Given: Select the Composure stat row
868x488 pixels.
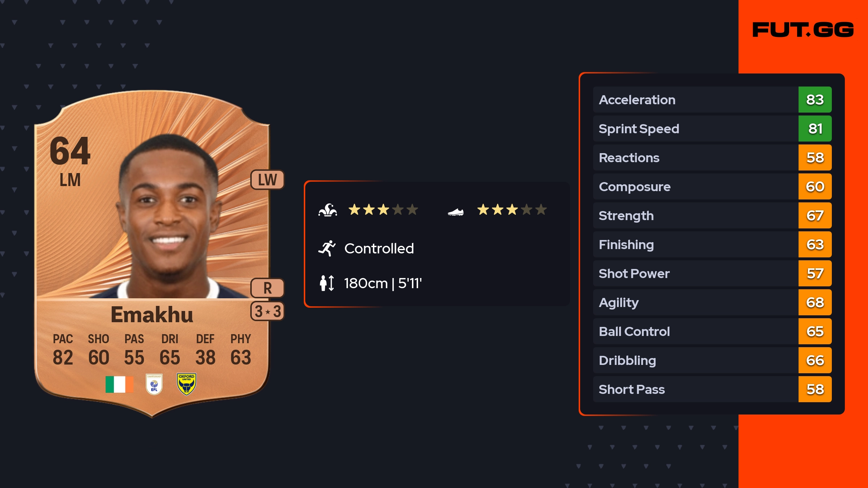Looking at the screenshot, I should click(x=694, y=186).
